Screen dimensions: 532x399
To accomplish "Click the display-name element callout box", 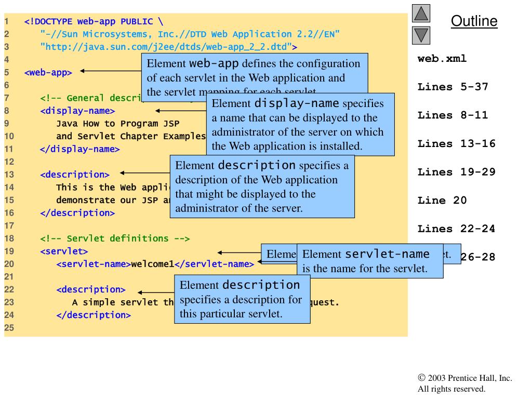I will pyautogui.click(x=300, y=125).
